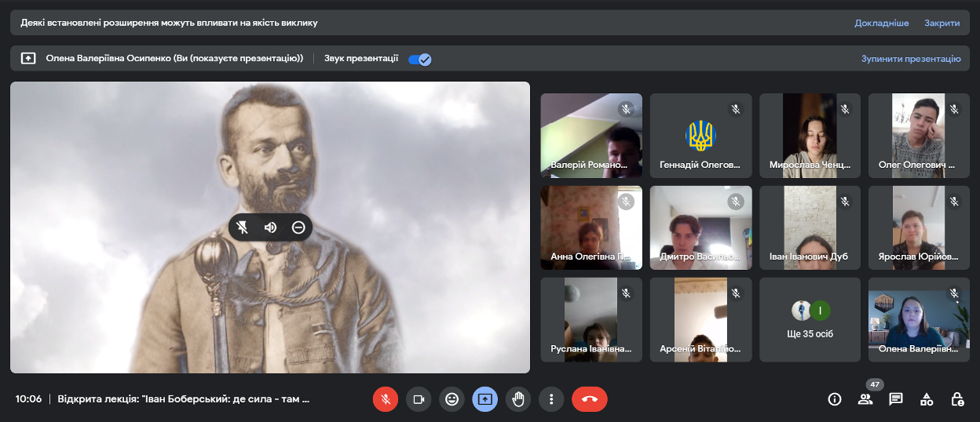Image resolution: width=980 pixels, height=422 pixels.
Task: Open more options three-dot menu
Action: tap(552, 399)
